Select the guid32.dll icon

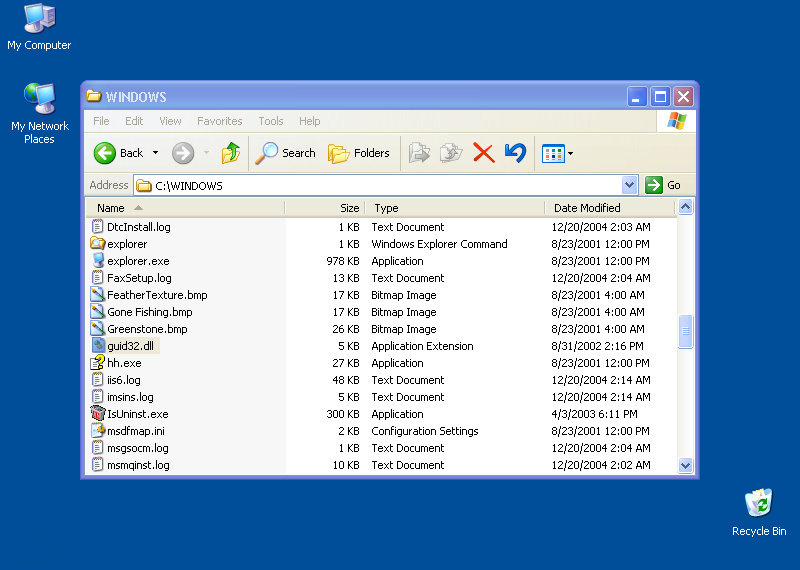pyautogui.click(x=97, y=345)
